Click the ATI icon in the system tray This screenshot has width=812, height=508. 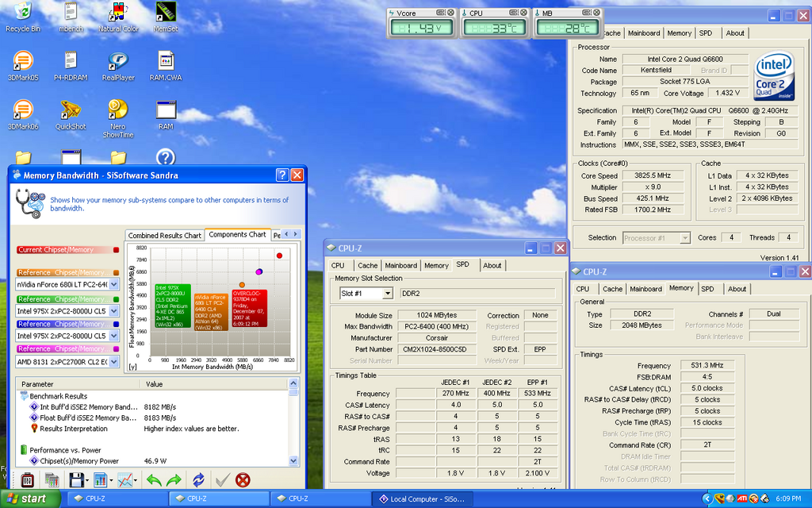click(742, 498)
